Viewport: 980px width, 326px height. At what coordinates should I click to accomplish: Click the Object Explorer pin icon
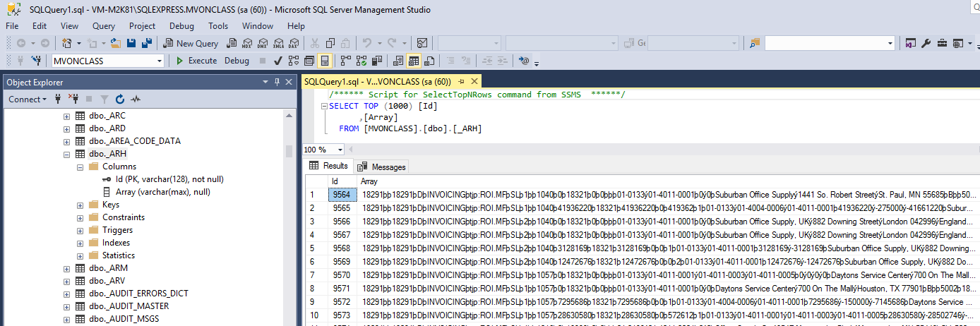tap(277, 82)
